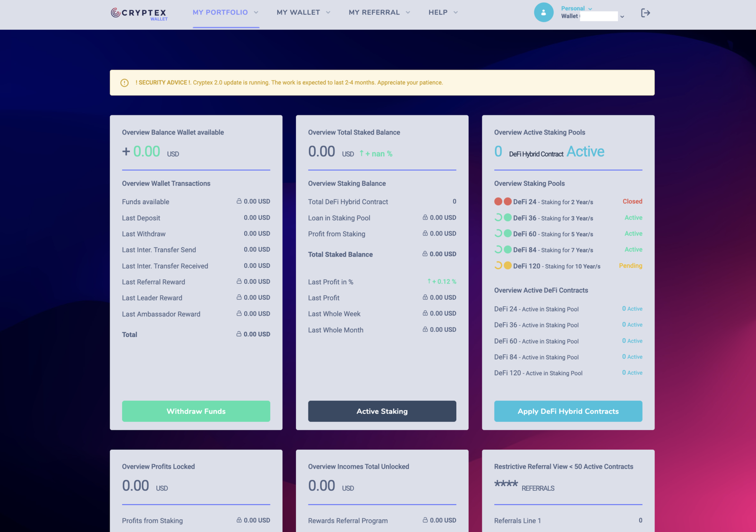Click 'Overview Profits Locked' heading

point(158,466)
